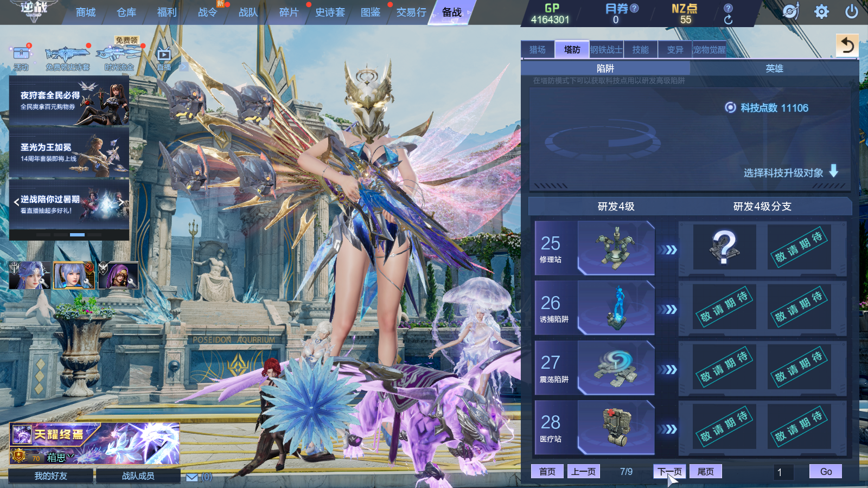Go to 上一页 previous page
The image size is (868, 488).
pos(583,472)
